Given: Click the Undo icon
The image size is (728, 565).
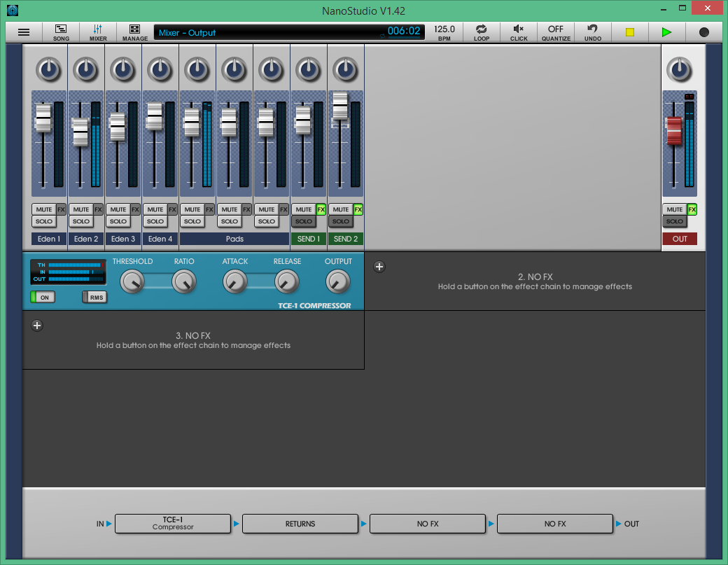Looking at the screenshot, I should [593, 32].
